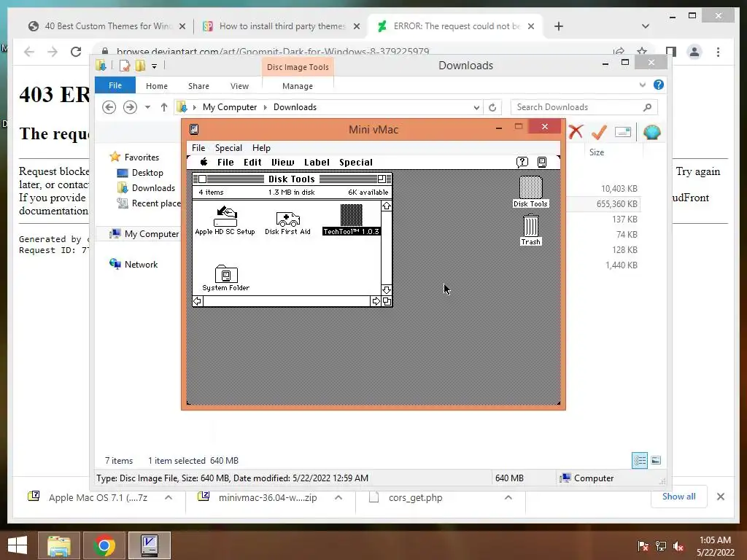Go up one folder in Explorer
Viewport: 747px width, 560px height.
[164, 107]
